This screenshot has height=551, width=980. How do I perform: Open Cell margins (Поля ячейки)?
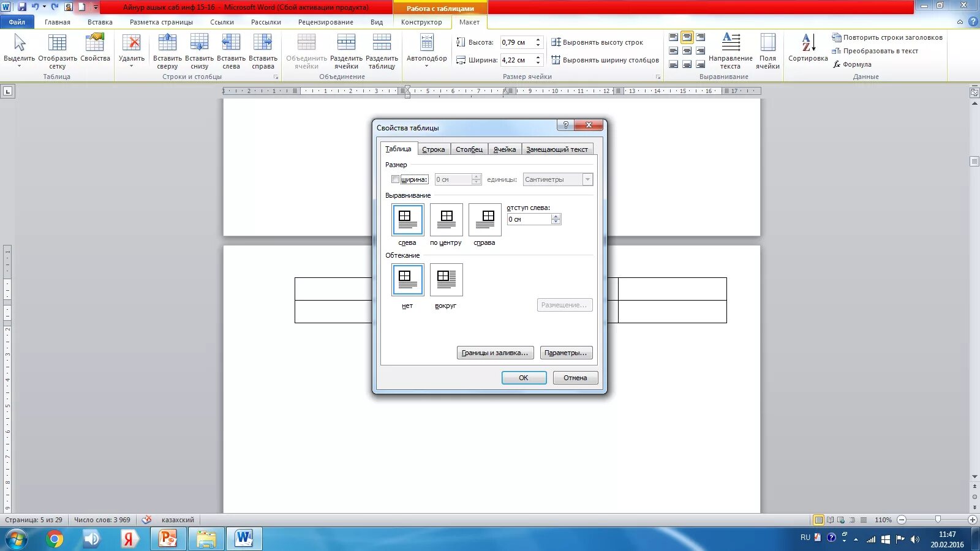click(767, 50)
